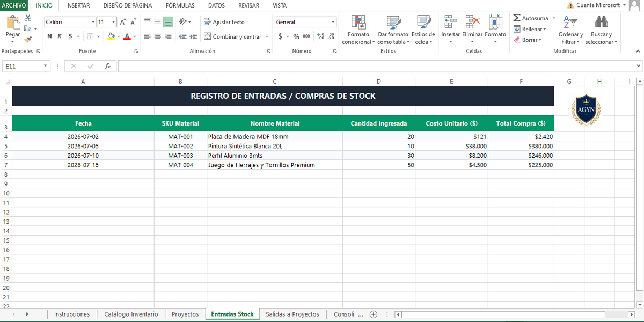Toggle bold N formatting
The height and width of the screenshot is (322, 644).
(x=50, y=36)
